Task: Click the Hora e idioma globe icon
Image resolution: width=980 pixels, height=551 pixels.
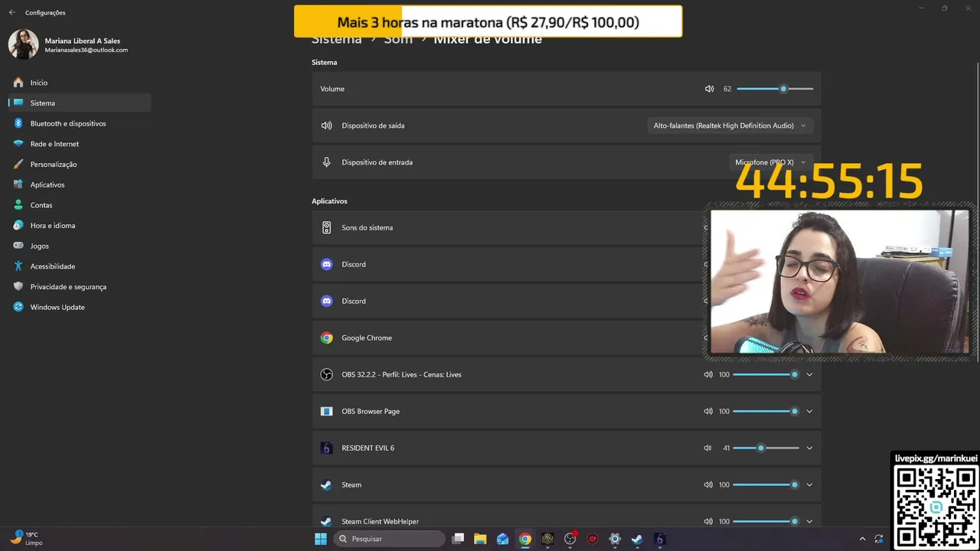Action: click(18, 225)
